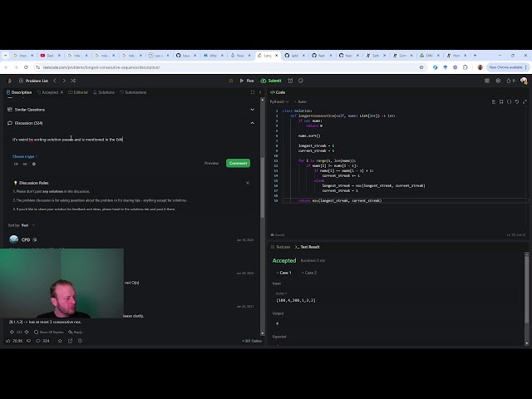Toggle Auto setting in code editor
This screenshot has width=532, height=399.
click(x=300, y=101)
